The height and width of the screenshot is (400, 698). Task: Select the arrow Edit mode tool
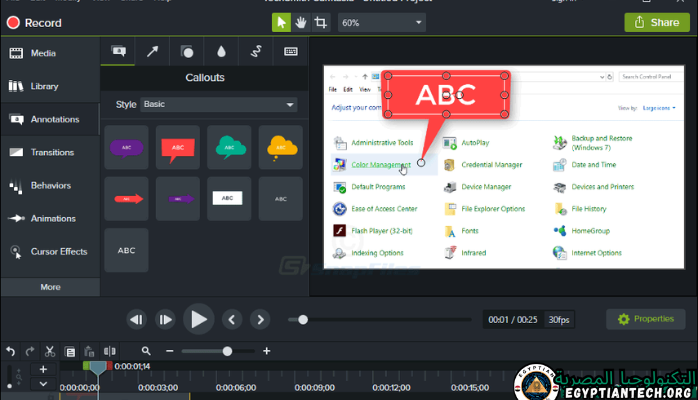(x=282, y=22)
